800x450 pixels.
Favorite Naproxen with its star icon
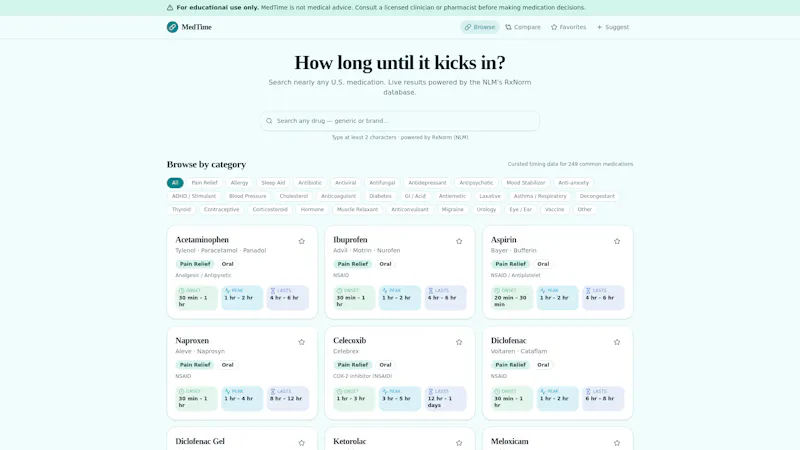pyautogui.click(x=302, y=342)
